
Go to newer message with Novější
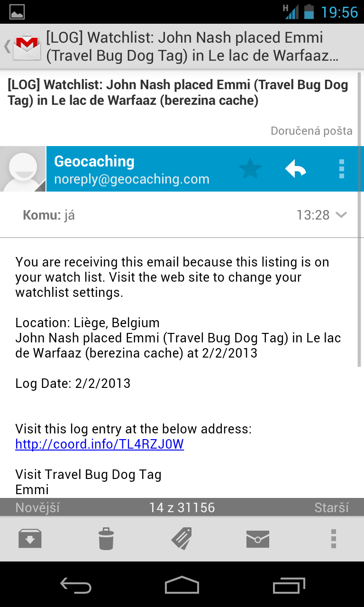[x=38, y=507]
